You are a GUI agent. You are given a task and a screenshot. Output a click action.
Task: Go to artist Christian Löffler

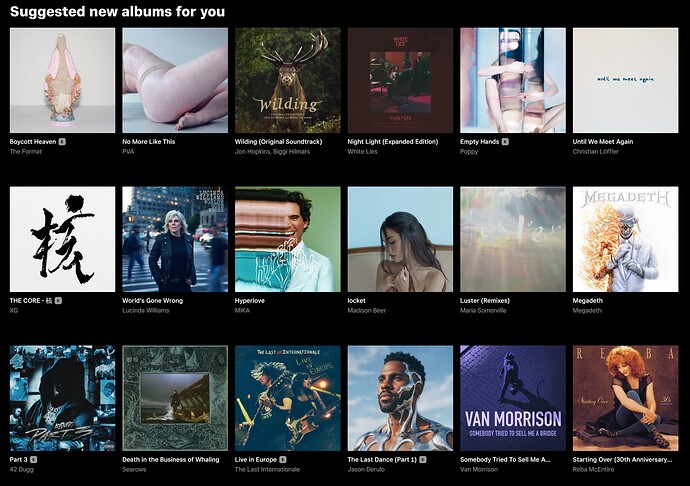click(595, 151)
